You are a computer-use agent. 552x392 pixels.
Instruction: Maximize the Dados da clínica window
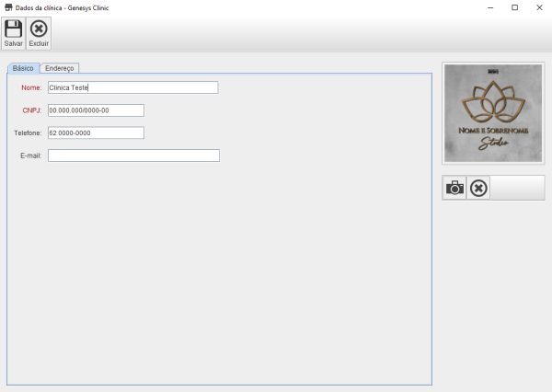pos(513,7)
